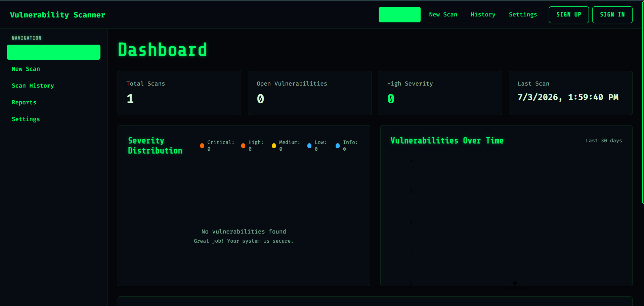Click the data point on the time chart
This screenshot has width=644, height=306.
pos(515,283)
